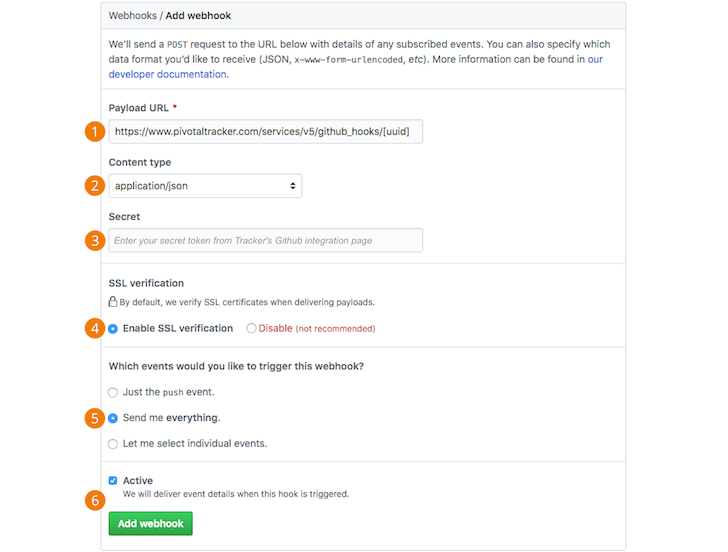Click the orange step 2 badge
Screen dimensions: 728x552
pos(95,185)
